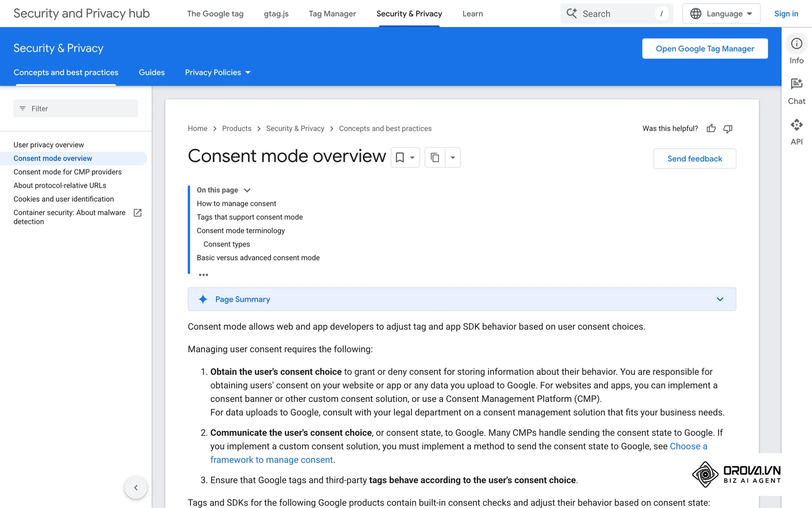
Task: Open the Learn tab
Action: pyautogui.click(x=472, y=14)
